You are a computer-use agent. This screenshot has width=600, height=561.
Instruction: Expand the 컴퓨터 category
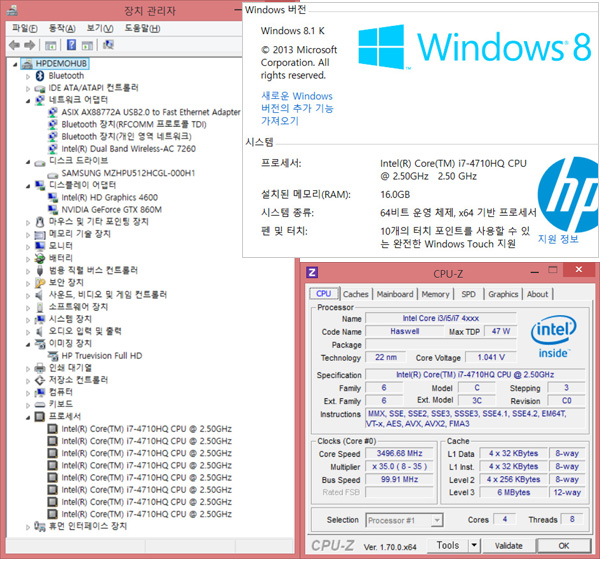point(28,393)
